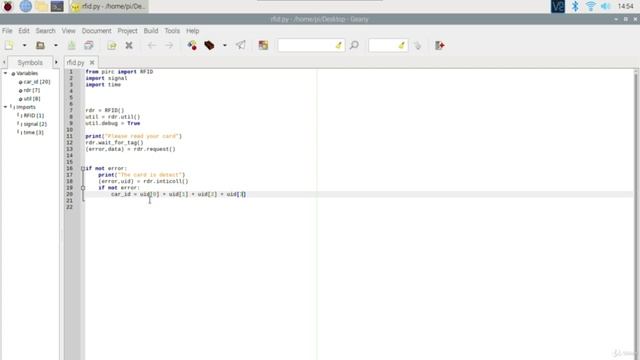The image size is (640, 360).
Task: Navigate back with left arrow icon
Action: 152,45
